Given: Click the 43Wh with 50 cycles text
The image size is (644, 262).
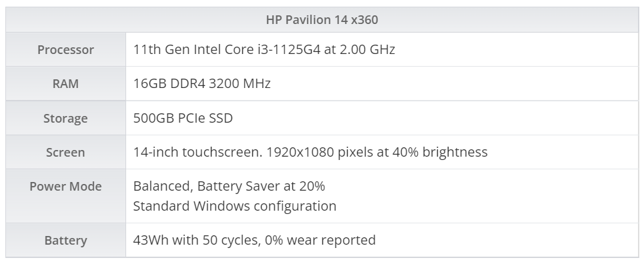Looking at the screenshot, I should pyautogui.click(x=197, y=240).
